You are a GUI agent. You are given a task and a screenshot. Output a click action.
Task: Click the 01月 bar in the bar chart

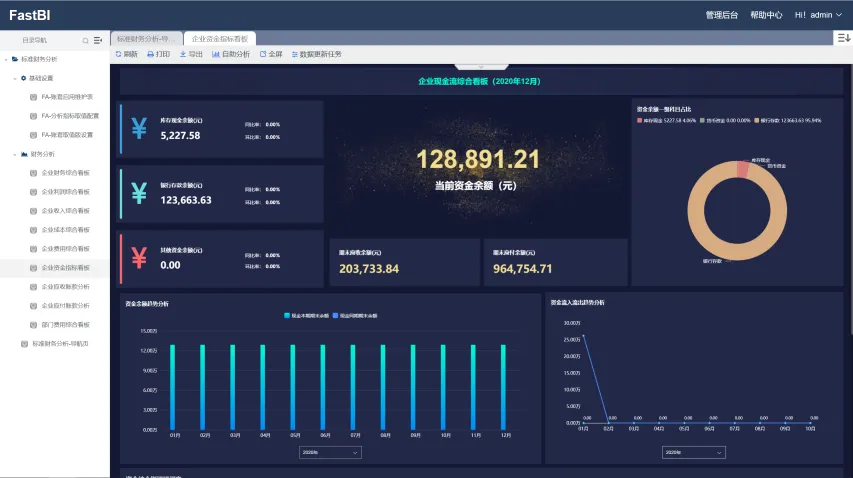point(172,387)
